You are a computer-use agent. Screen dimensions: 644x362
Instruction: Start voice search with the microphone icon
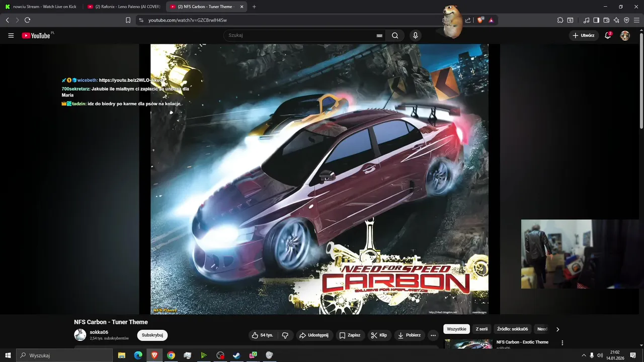click(415, 36)
